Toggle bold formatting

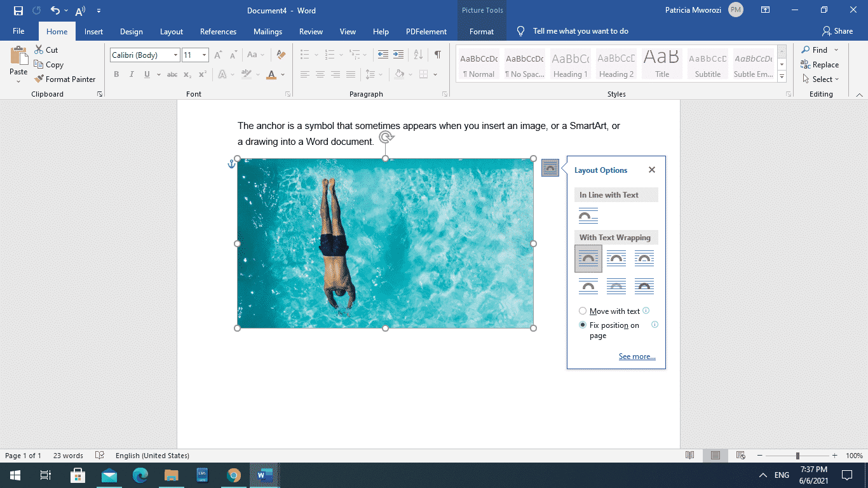116,74
